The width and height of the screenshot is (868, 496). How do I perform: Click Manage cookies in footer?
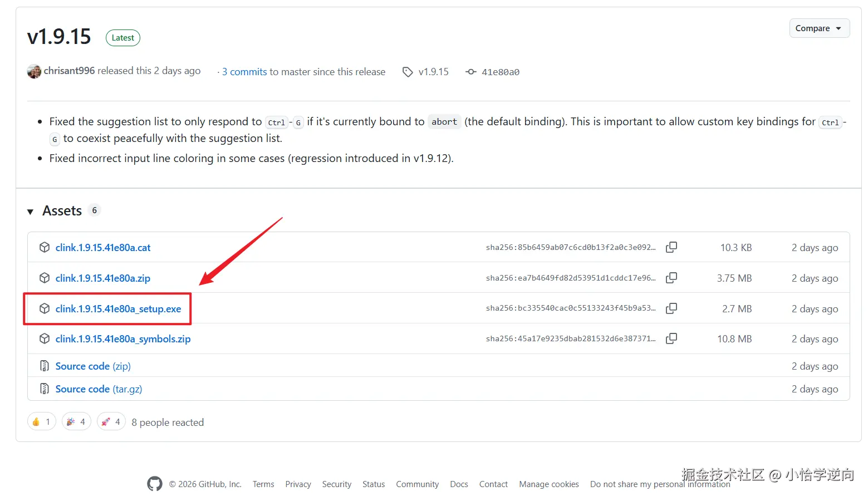coord(549,484)
